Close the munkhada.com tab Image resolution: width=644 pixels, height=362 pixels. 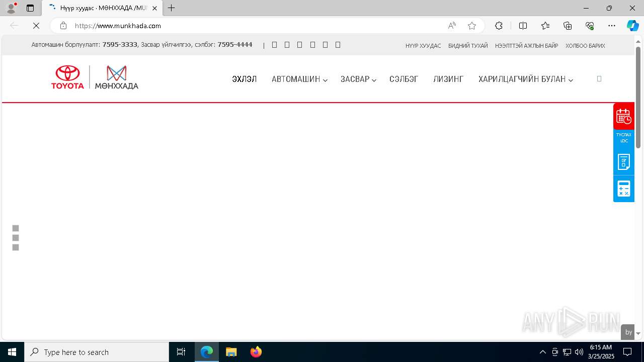click(154, 8)
